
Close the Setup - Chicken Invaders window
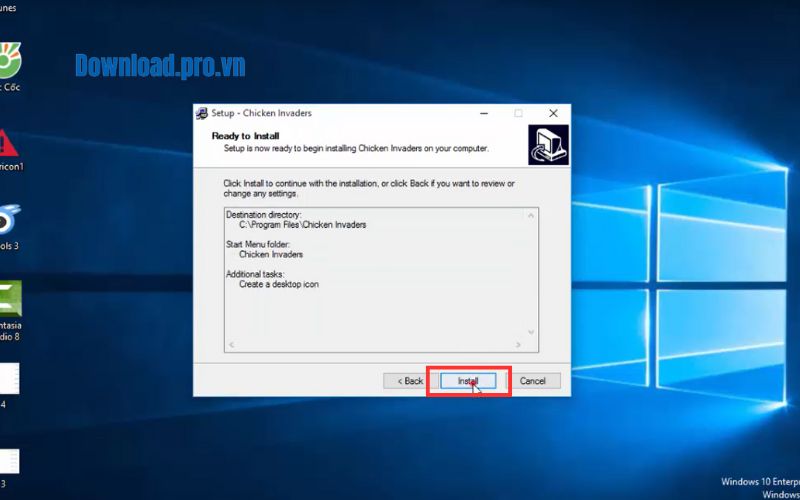tap(553, 113)
